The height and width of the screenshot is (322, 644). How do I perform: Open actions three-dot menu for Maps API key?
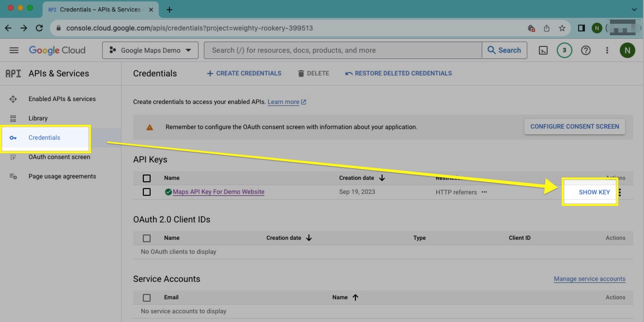click(620, 192)
